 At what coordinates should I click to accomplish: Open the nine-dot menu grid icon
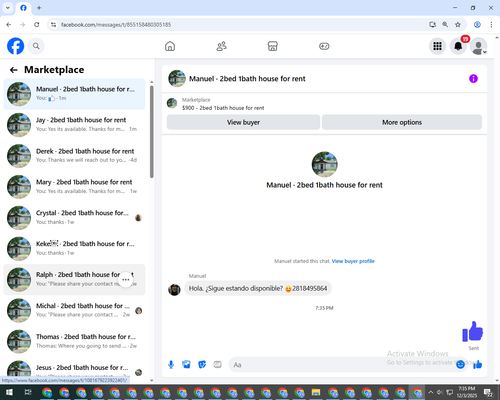437,46
